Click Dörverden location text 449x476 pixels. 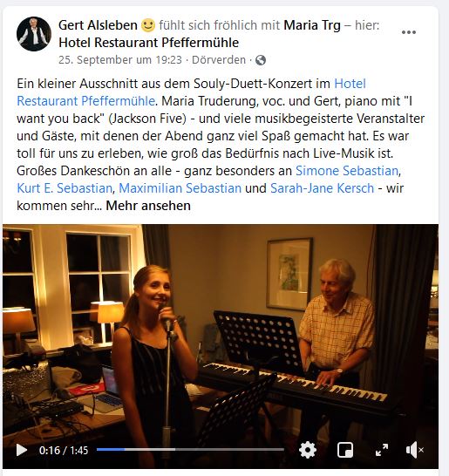(x=219, y=60)
